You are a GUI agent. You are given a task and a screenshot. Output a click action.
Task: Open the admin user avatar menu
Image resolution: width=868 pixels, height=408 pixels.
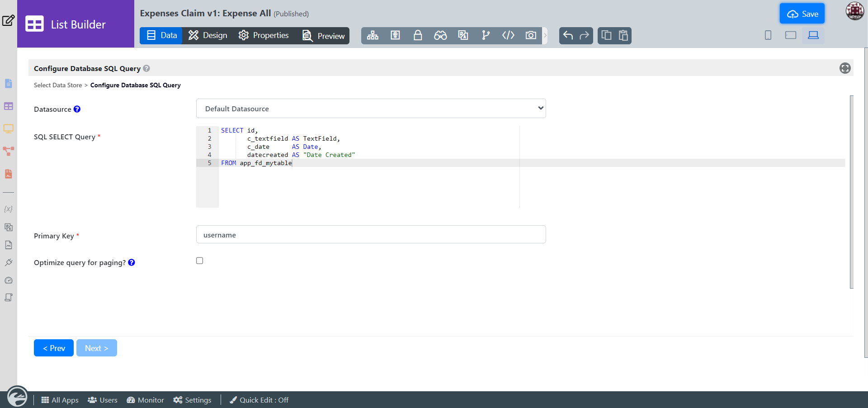click(x=854, y=11)
